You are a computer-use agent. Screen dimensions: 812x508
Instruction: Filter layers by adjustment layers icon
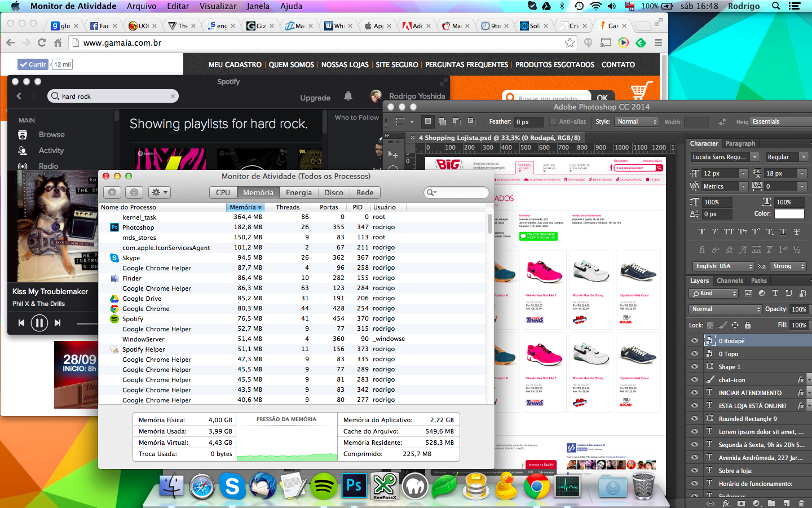(762, 294)
